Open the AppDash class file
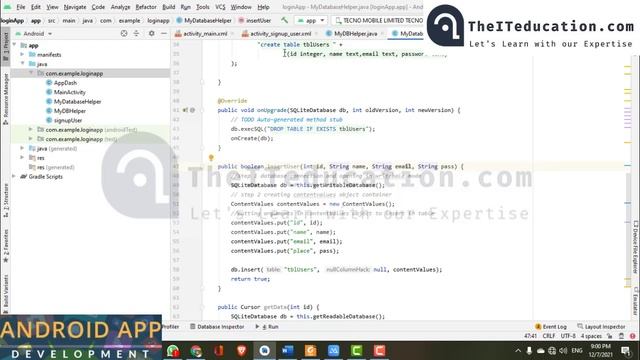This screenshot has width=640, height=360. (x=65, y=83)
